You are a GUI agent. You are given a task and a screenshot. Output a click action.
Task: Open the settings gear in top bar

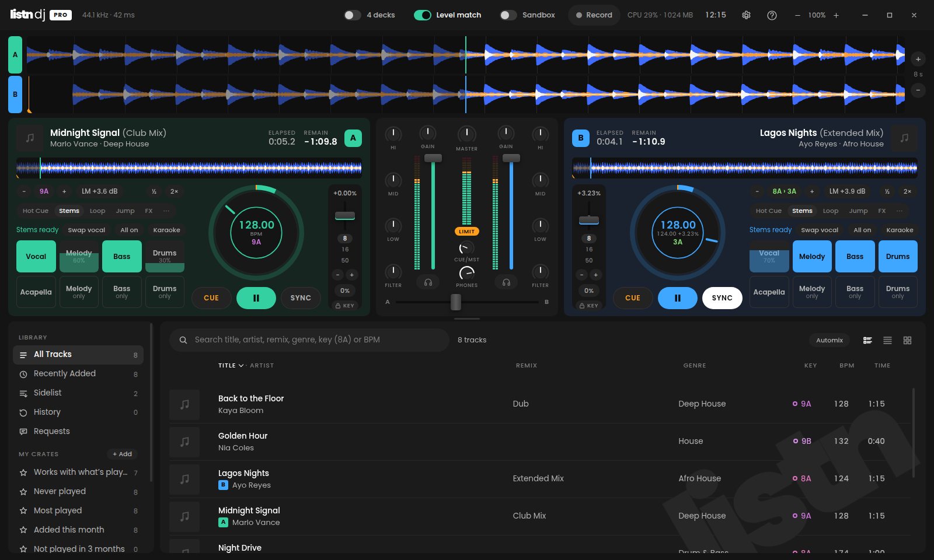(x=746, y=15)
